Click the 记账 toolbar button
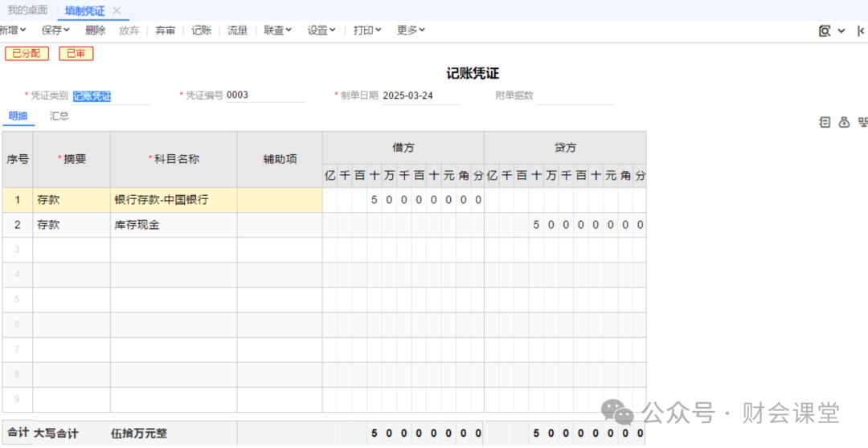This screenshot has height=448, width=868. [x=202, y=31]
